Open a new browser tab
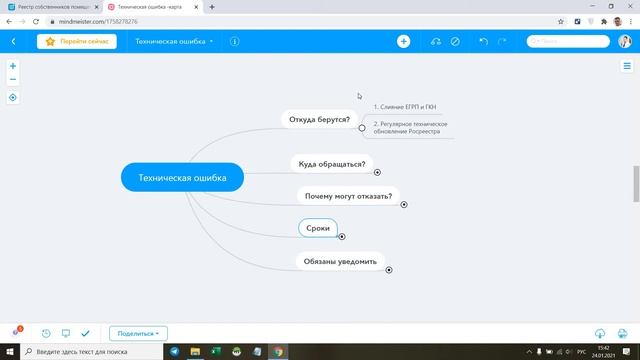 (212, 7)
